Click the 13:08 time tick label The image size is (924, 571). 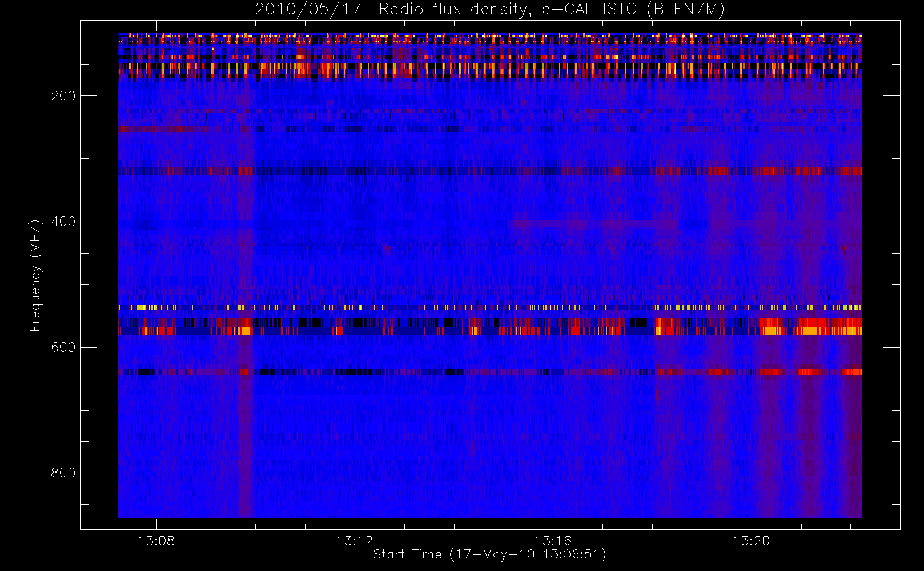[x=156, y=540]
